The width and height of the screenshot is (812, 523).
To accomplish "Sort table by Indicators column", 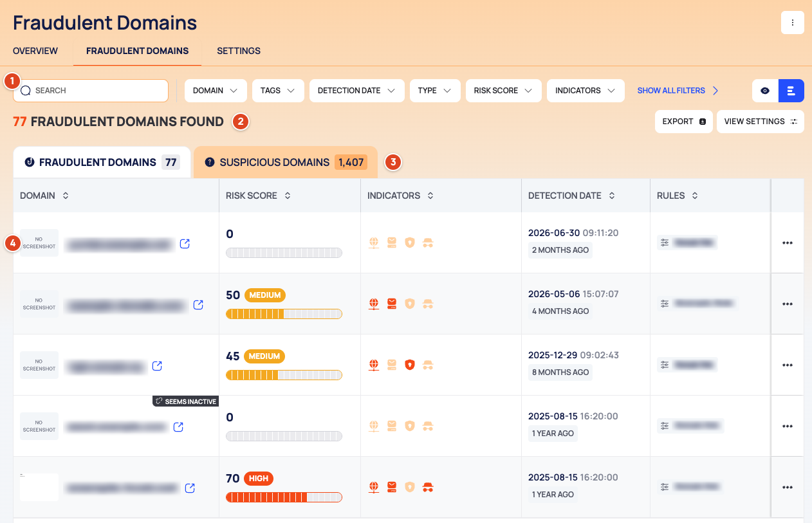I will [x=430, y=196].
